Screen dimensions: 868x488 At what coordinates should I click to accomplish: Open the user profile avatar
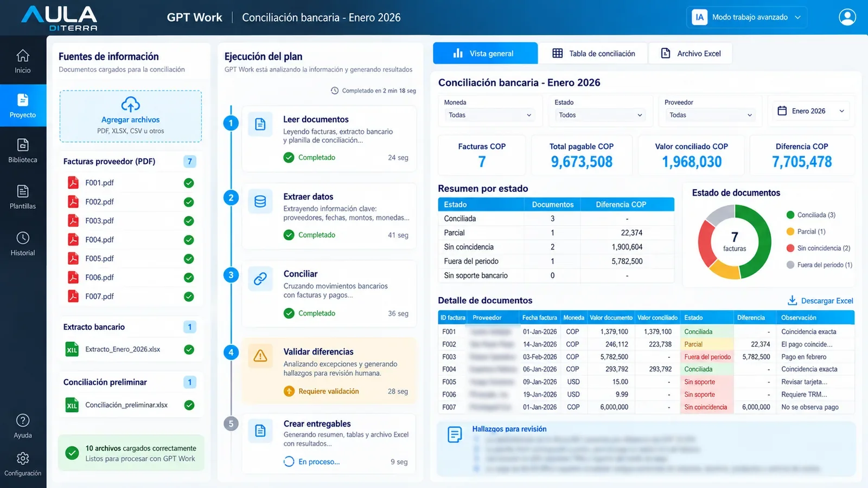pyautogui.click(x=847, y=17)
